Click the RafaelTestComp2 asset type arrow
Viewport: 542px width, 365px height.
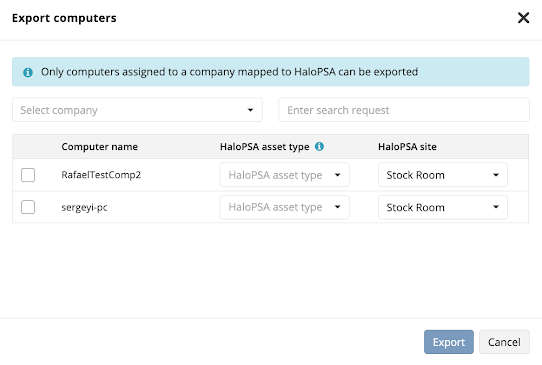point(337,175)
